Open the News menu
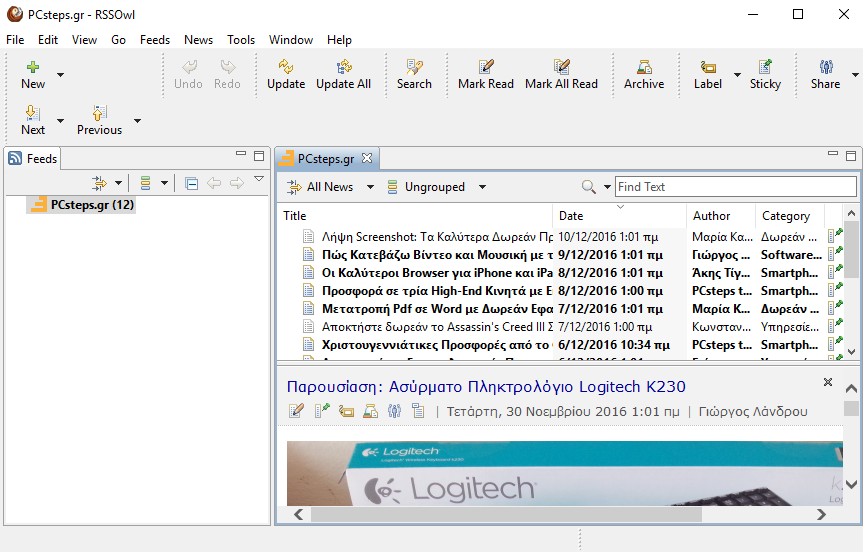This screenshot has height=552, width=863. [198, 40]
